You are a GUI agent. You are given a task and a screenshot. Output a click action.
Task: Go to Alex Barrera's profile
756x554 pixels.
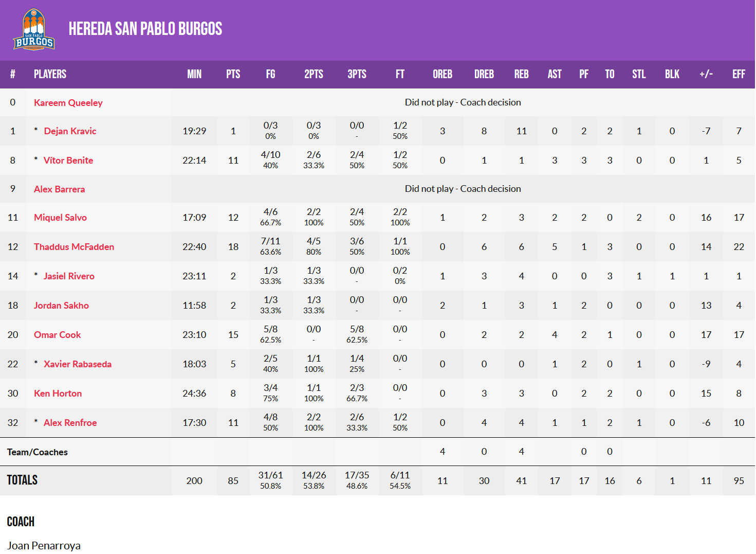click(59, 189)
